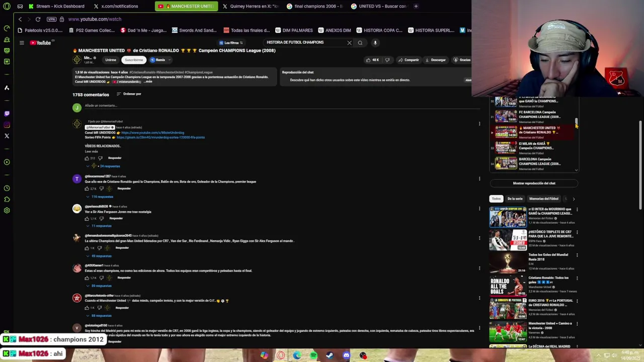Open El MILAN de KAKÁ playlist video
644x362 pixels.
[x=534, y=147]
